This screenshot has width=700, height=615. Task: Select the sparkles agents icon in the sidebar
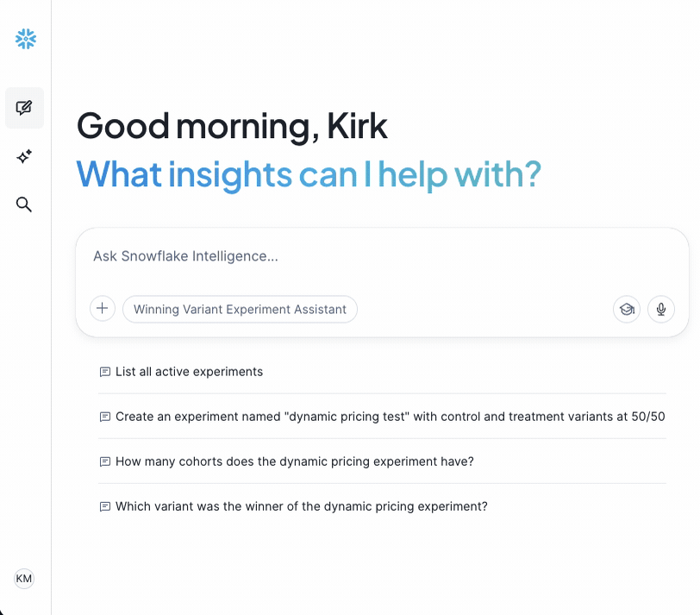pos(24,156)
